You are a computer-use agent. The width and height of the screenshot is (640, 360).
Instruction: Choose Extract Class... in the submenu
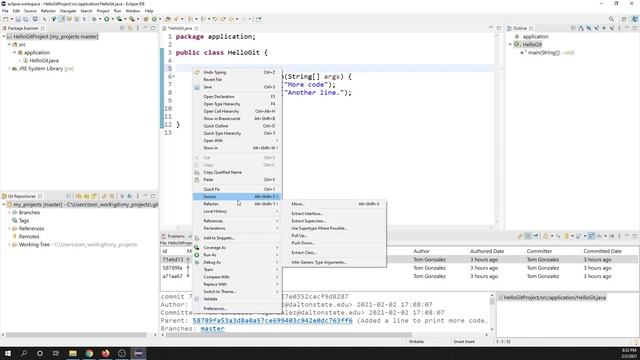[x=334, y=253]
